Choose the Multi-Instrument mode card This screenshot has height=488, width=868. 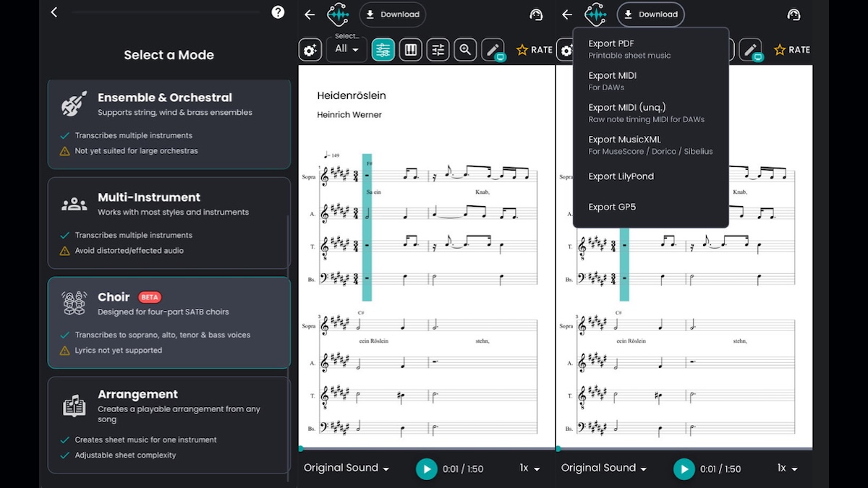click(x=169, y=224)
